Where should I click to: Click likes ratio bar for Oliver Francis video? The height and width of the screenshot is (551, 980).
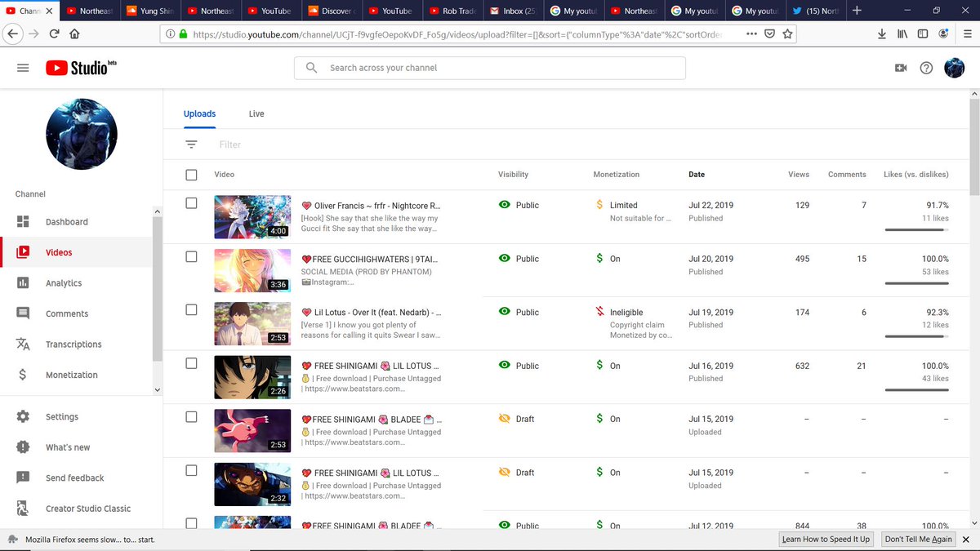point(916,230)
